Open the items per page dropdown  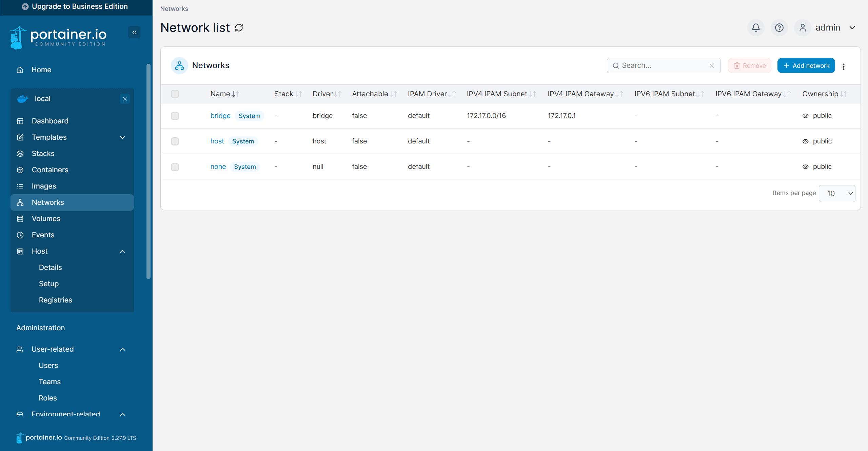(837, 193)
